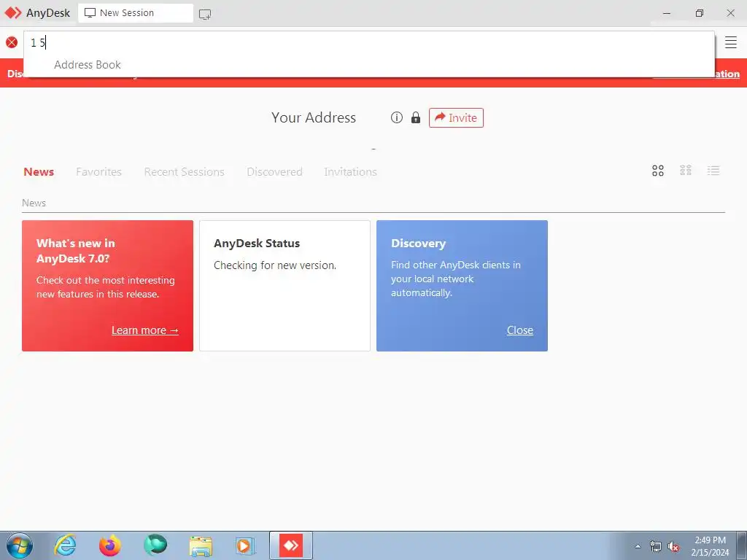Select the New Session tab

(136, 13)
